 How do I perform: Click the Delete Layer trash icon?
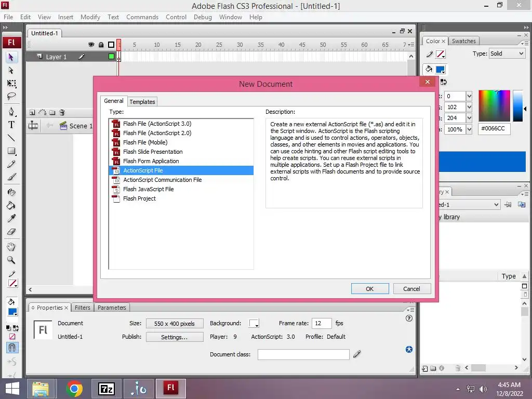point(62,112)
